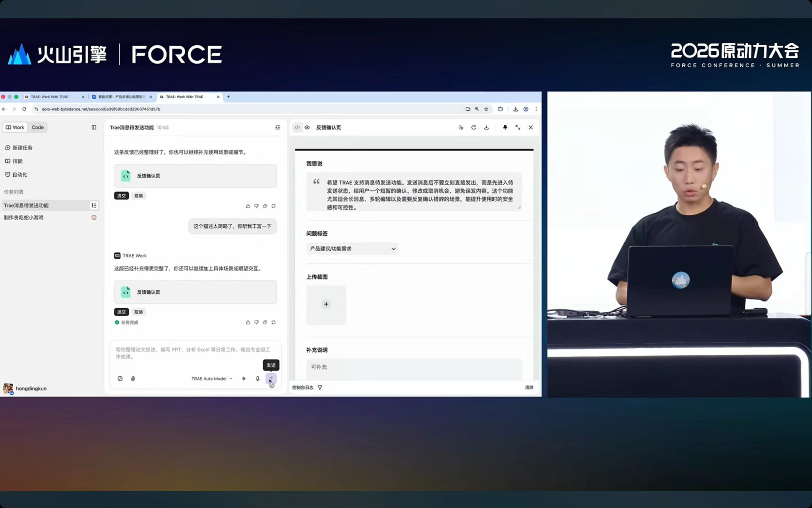Switch to Code mode tab
812x508 pixels.
[x=38, y=127]
